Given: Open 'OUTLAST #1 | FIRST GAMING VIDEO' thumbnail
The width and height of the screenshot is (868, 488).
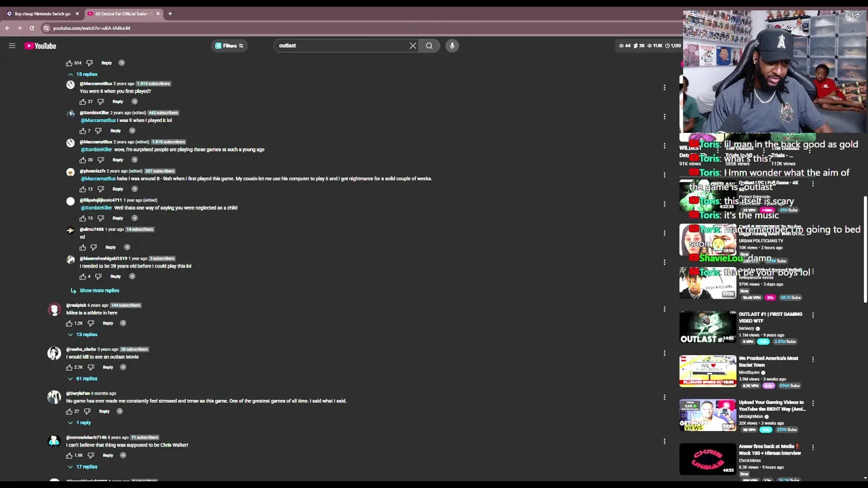Looking at the screenshot, I should [x=707, y=327].
